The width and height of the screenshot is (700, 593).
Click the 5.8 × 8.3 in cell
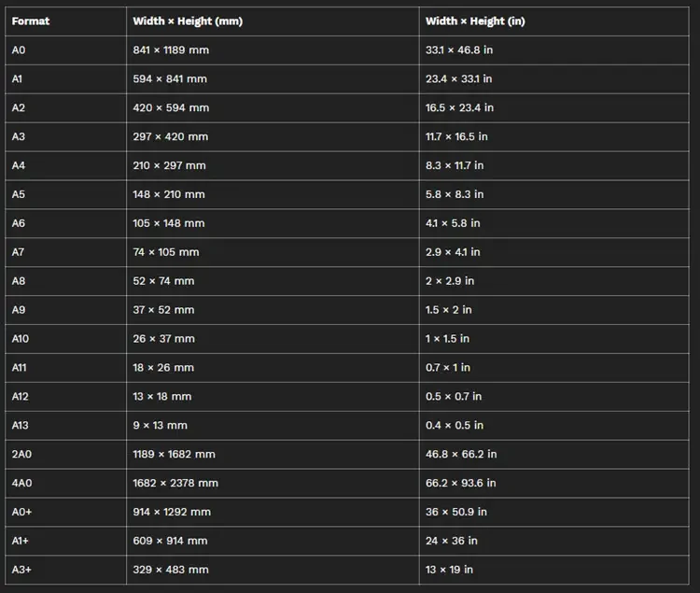(x=455, y=194)
